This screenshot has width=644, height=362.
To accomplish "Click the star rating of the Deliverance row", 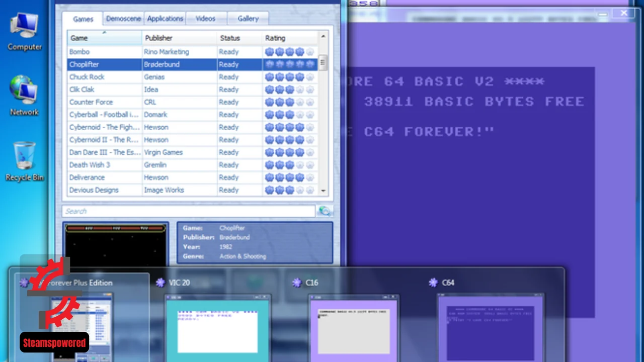I will click(290, 177).
